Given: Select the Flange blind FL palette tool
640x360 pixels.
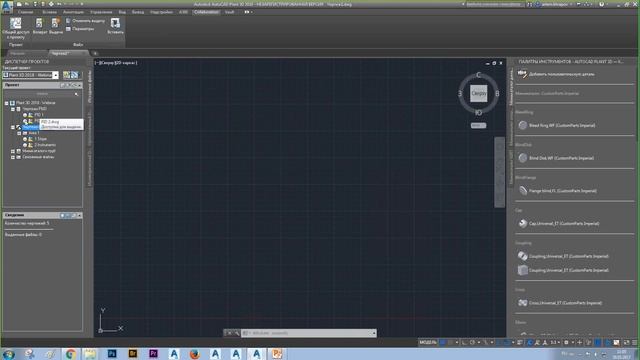Looking at the screenshot, I should pos(558,191).
